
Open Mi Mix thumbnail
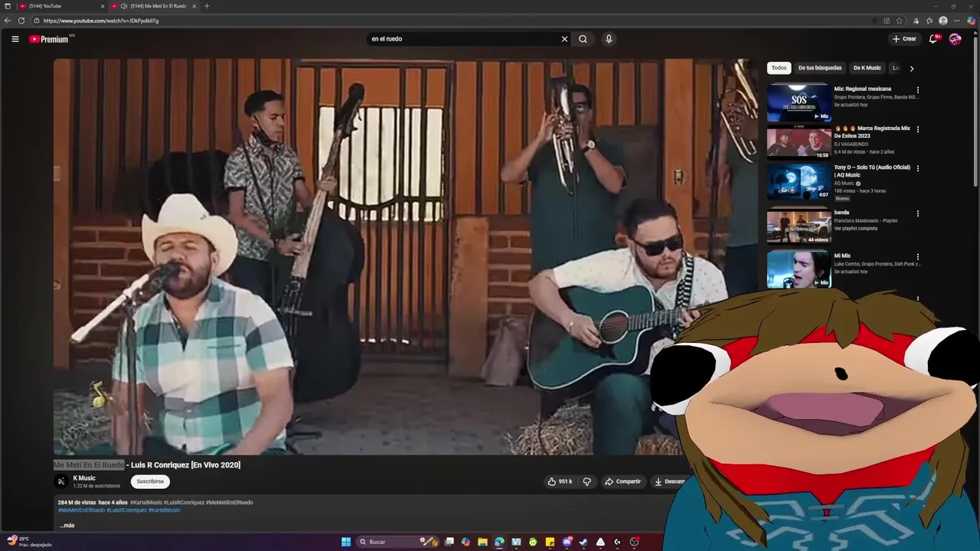click(x=799, y=270)
